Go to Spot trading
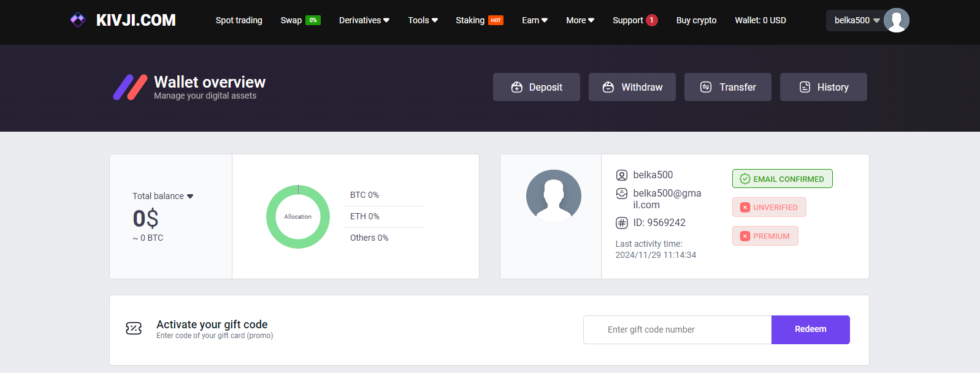This screenshot has width=980, height=373. click(x=239, y=20)
